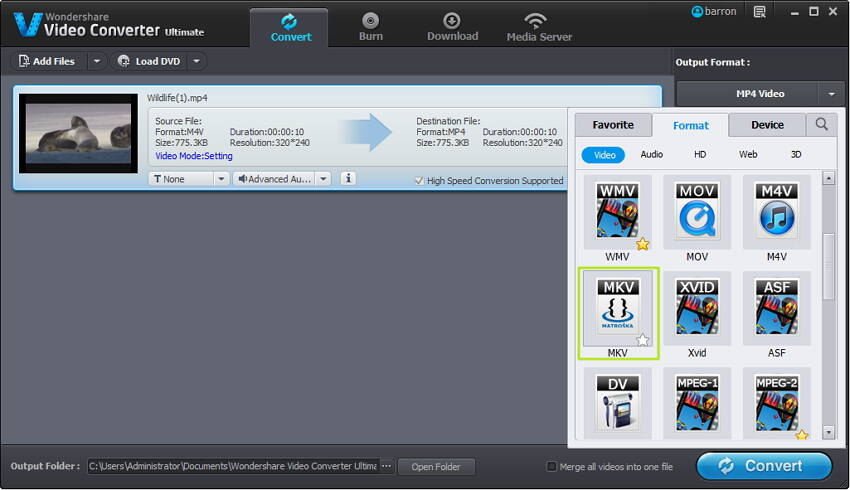Open barron user account
Image resolution: width=850 pixels, height=490 pixels.
713,11
